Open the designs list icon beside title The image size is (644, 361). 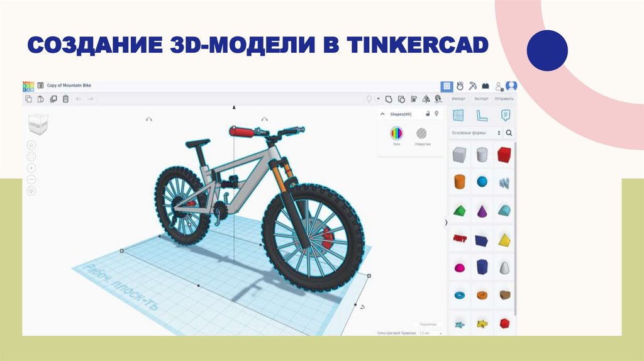(40, 86)
